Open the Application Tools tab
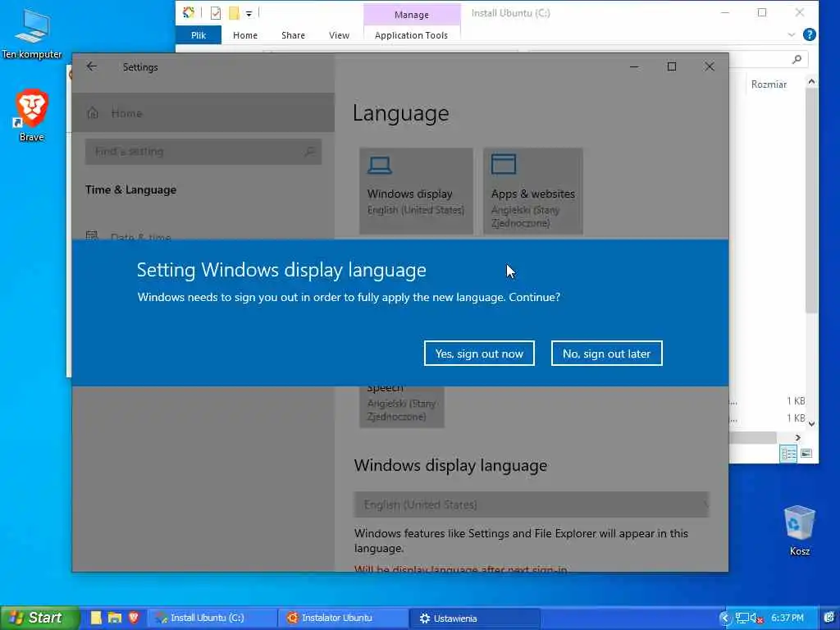 pos(412,35)
